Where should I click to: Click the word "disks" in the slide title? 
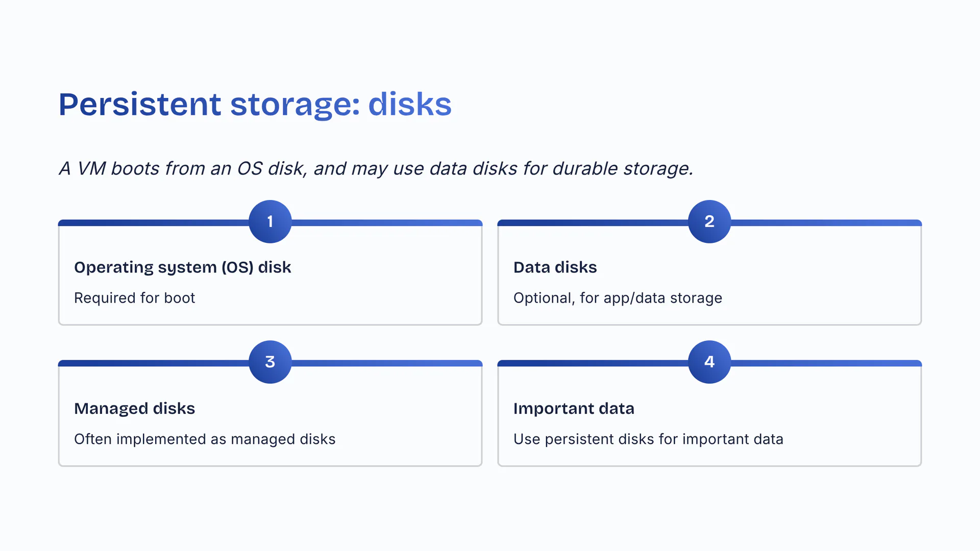point(409,104)
